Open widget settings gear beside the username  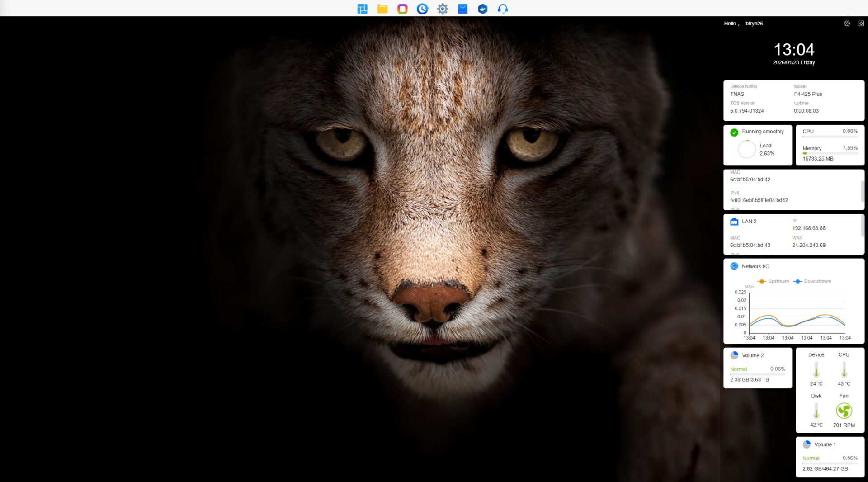847,24
